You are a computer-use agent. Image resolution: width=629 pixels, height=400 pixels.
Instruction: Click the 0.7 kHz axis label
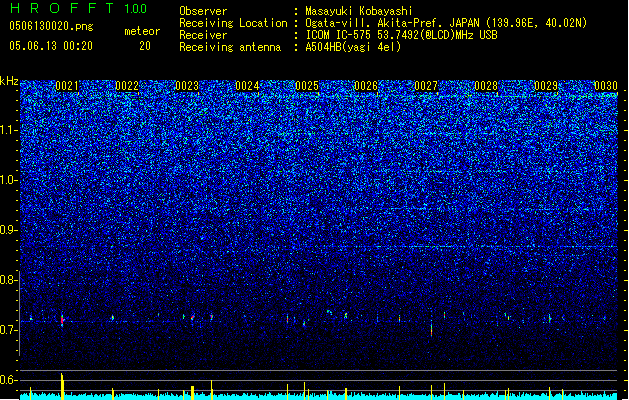(8, 330)
